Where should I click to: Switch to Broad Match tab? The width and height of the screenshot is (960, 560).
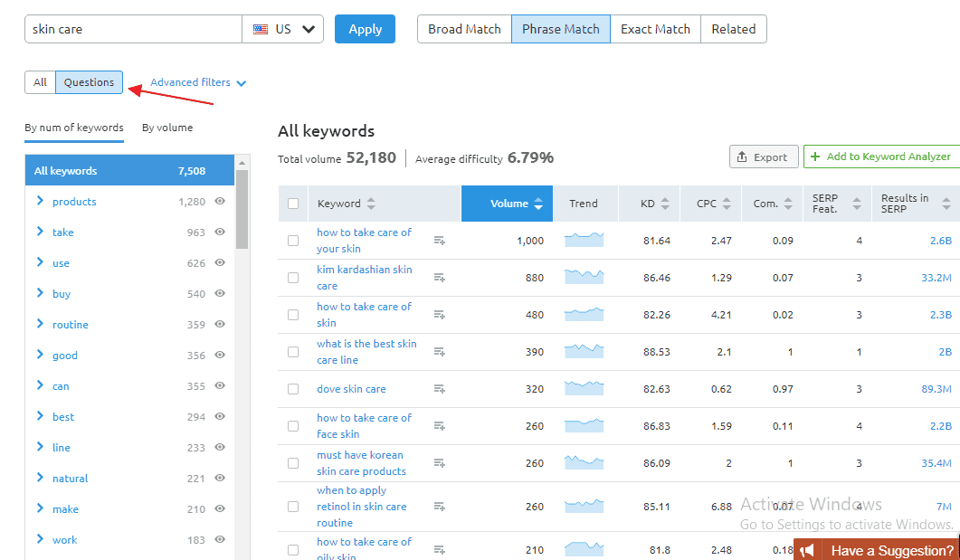pos(464,29)
